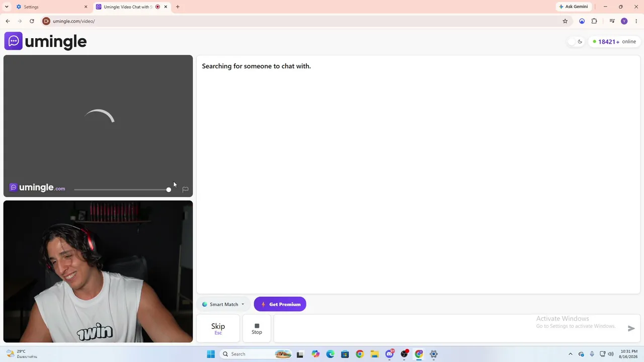Open Microsoft Edge from the taskbar

330,354
